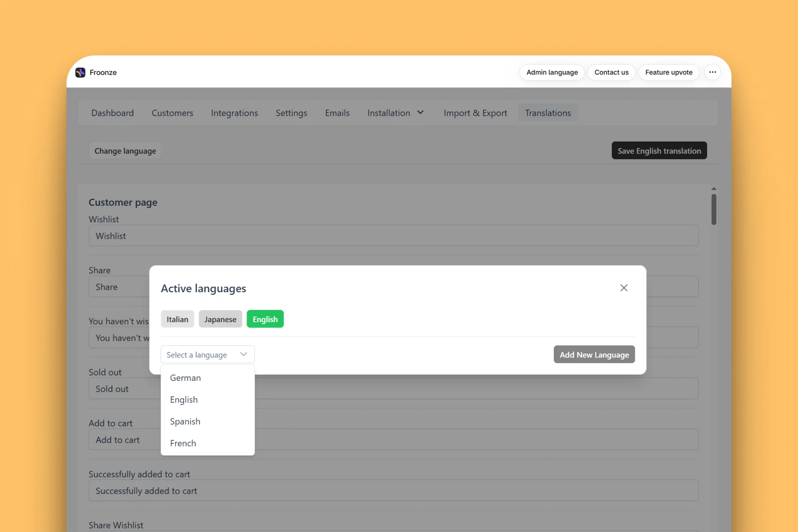Click the translations list scrollbar thumb
The image size is (798, 532).
pyautogui.click(x=714, y=209)
